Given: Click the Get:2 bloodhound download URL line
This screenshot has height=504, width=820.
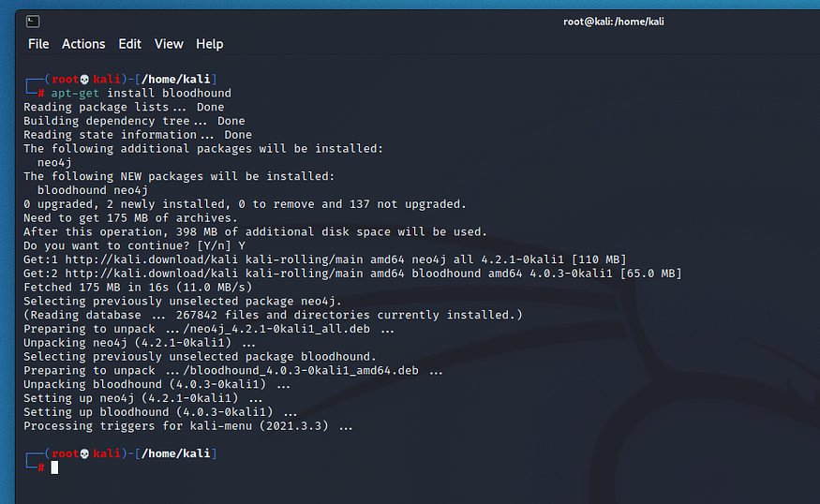Looking at the screenshot, I should tap(352, 274).
